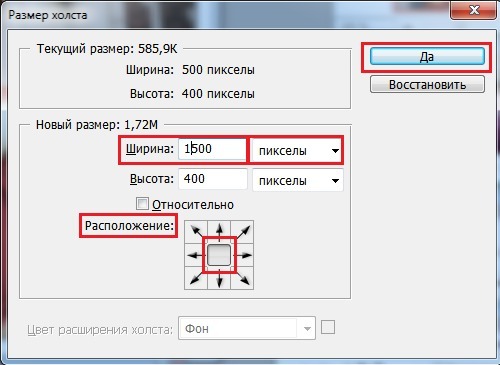Select the middle-right anchor arrow
This screenshot has width=500, height=365.
point(242,255)
